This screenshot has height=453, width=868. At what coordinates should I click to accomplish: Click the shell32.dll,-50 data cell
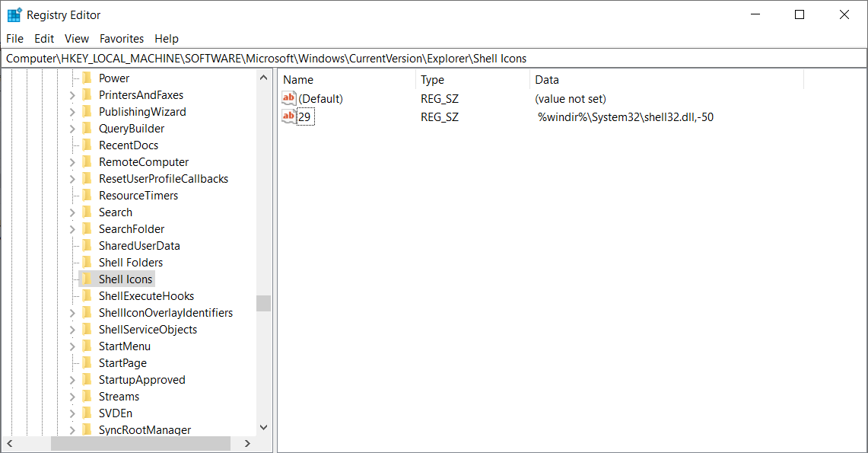625,116
